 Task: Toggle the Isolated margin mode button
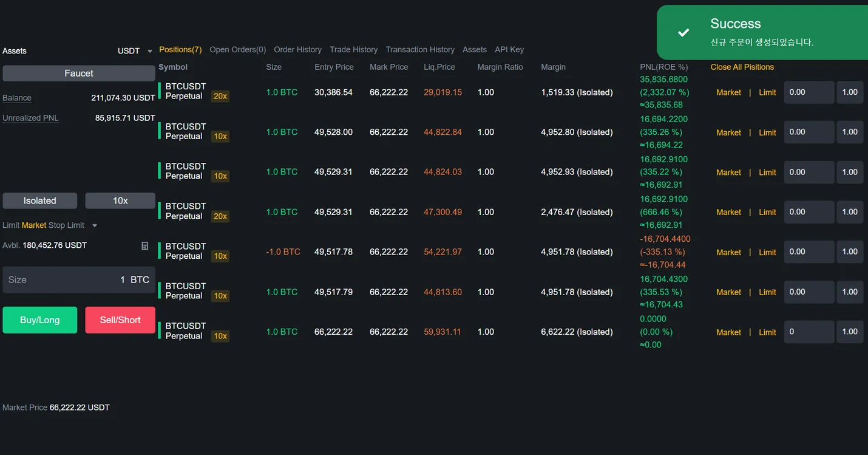click(40, 200)
